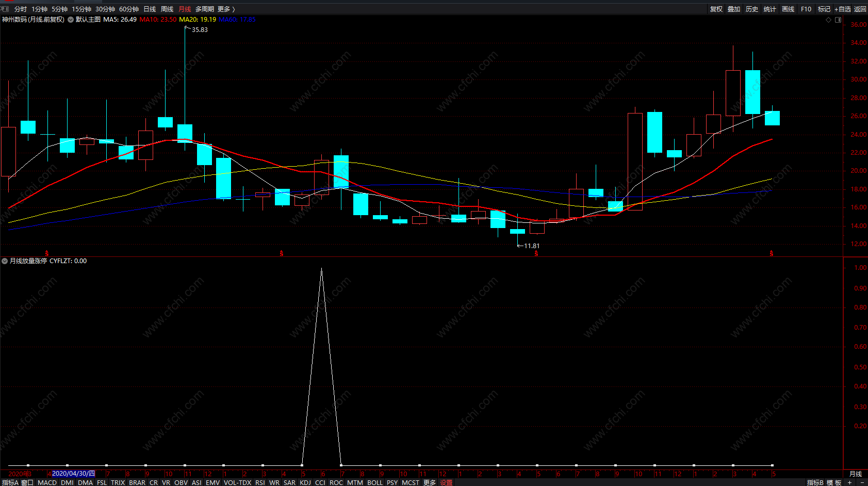Switch indicator to DMI
The height and width of the screenshot is (486, 868).
coord(67,482)
